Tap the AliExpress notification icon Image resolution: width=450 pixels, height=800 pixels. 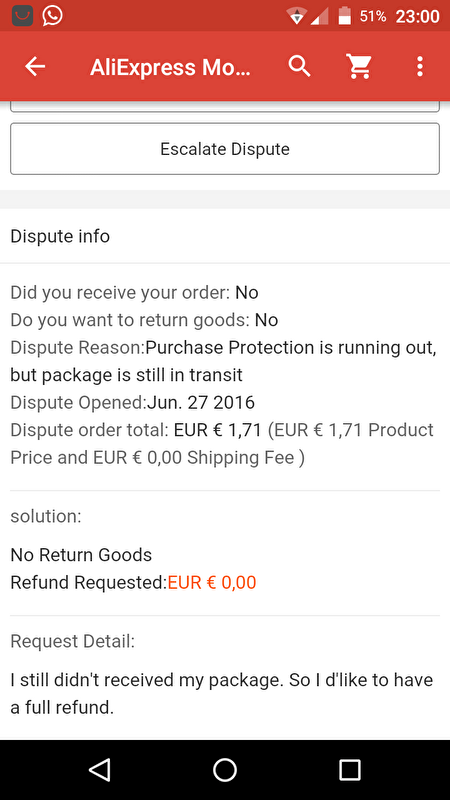22,16
